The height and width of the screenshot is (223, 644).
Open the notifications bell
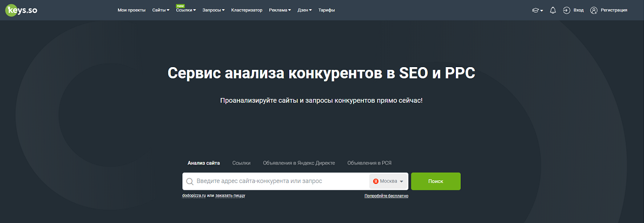click(x=553, y=10)
